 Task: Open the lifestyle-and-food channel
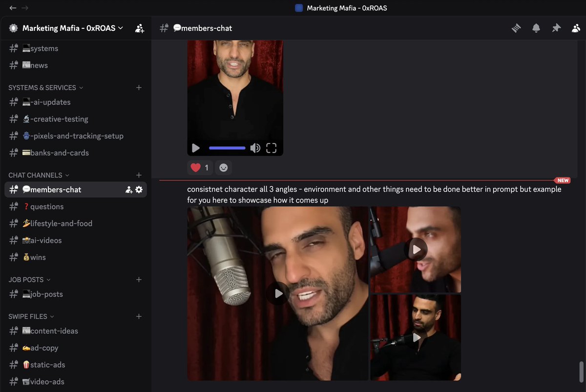(x=76, y=224)
